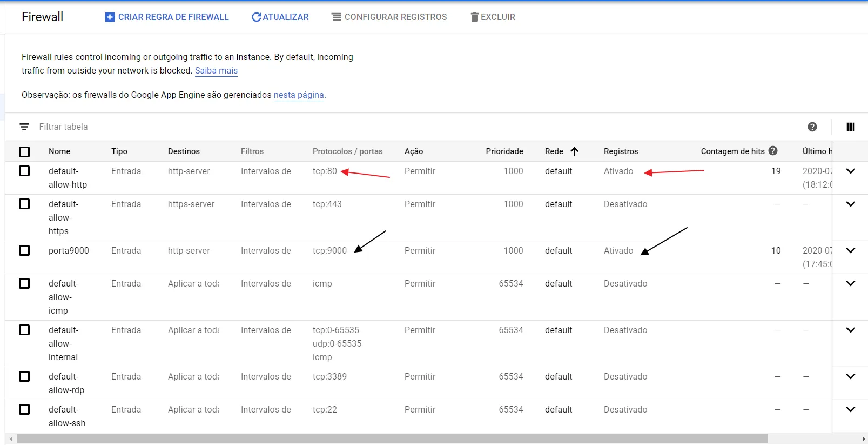Toggle sort arrow on Rede column
Screen dimensions: 868x445
pyautogui.click(x=574, y=151)
